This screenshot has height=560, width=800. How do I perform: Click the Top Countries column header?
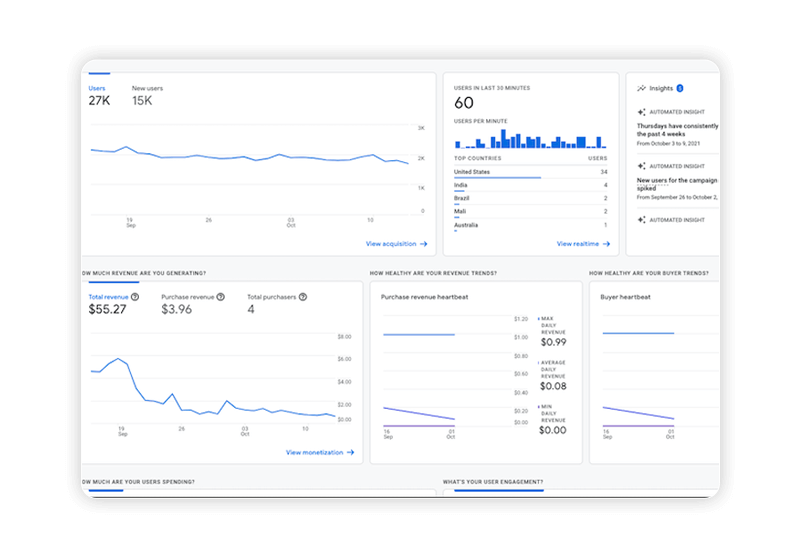point(478,158)
